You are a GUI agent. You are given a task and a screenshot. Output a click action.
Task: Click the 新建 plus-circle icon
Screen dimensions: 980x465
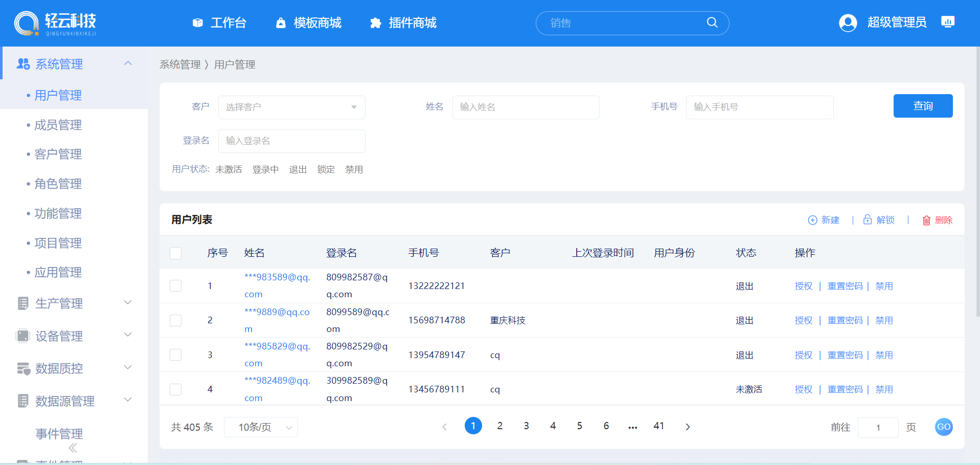pos(812,220)
